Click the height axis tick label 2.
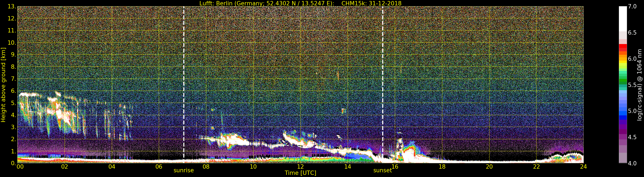This screenshot has height=177, width=644. (x=14, y=139)
